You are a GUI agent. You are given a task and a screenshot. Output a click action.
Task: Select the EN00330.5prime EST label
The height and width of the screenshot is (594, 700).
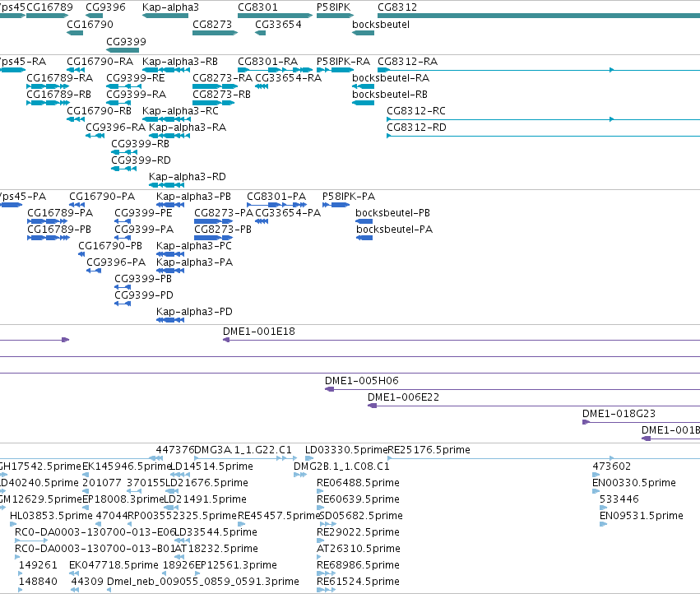[x=634, y=483]
